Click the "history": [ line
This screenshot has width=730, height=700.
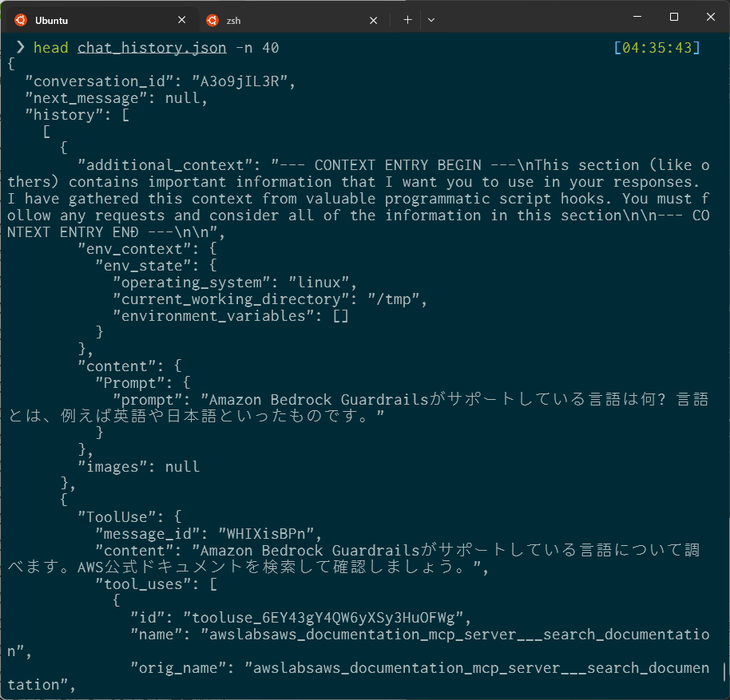tap(77, 115)
